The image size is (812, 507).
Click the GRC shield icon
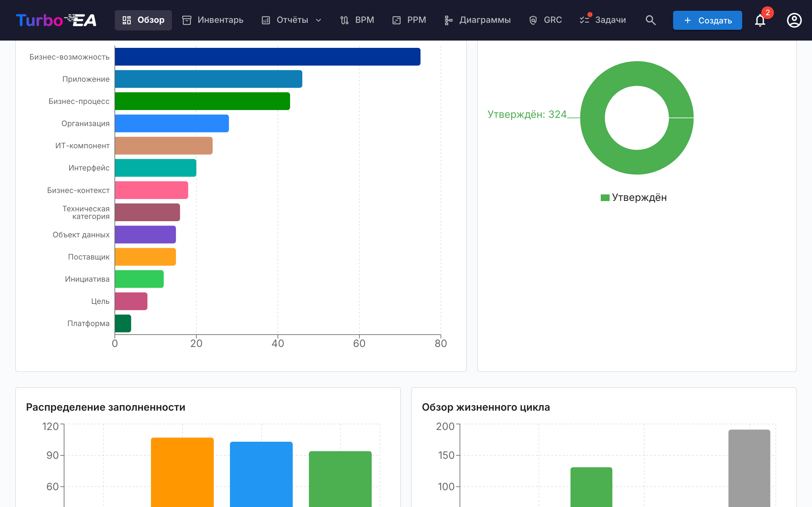(533, 20)
